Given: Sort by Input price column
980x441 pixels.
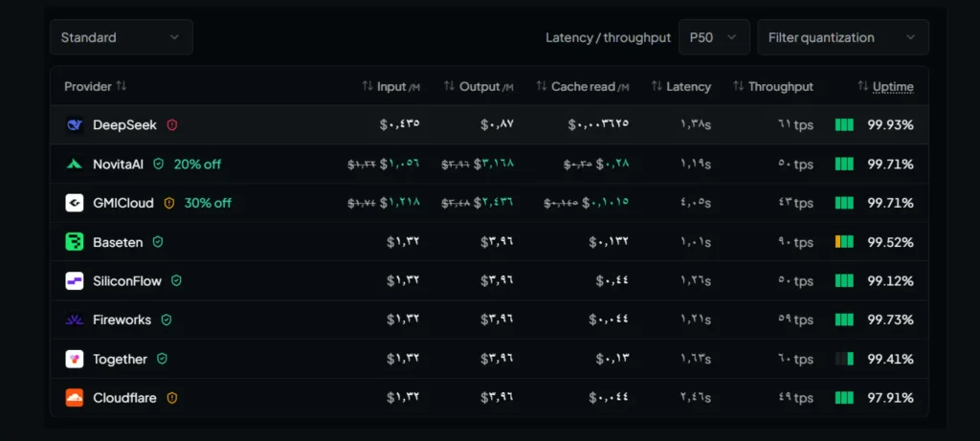Looking at the screenshot, I should pos(390,87).
